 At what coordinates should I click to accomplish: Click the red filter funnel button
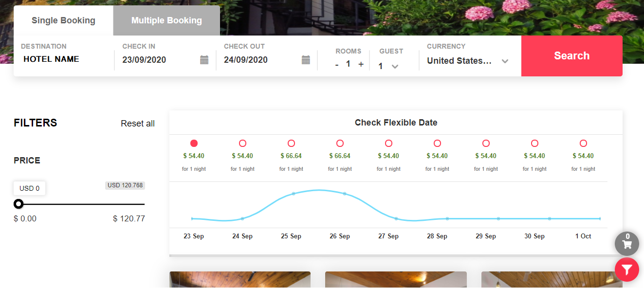coord(627,270)
